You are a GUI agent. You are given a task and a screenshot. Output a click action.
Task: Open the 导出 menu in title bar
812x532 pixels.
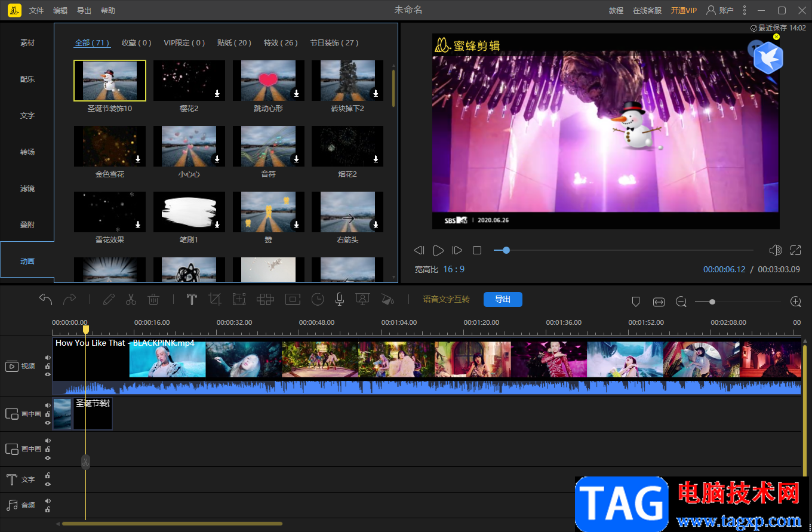tap(84, 11)
